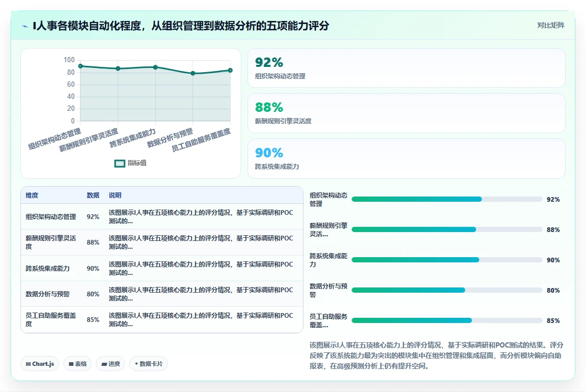Toggle the 指标值 legend swatch in chart

point(120,163)
